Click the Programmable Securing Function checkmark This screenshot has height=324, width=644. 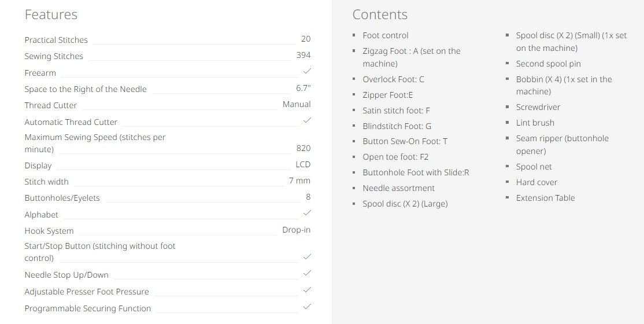click(x=307, y=307)
